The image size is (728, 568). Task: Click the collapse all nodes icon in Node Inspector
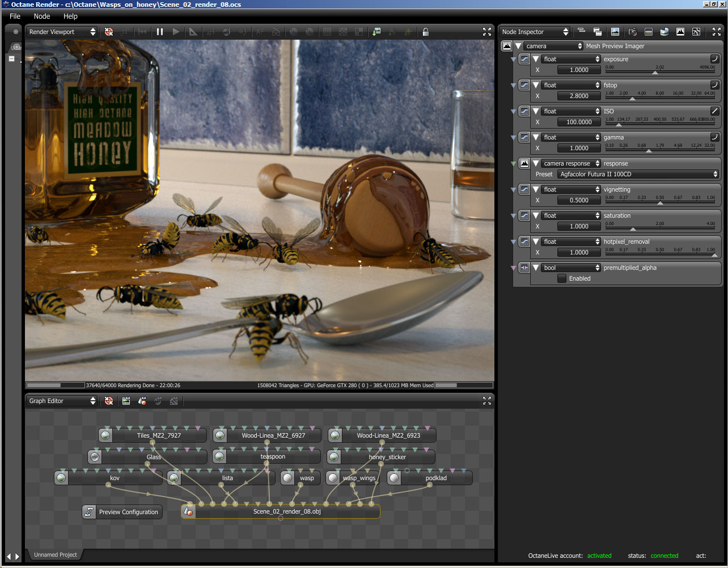[581, 32]
